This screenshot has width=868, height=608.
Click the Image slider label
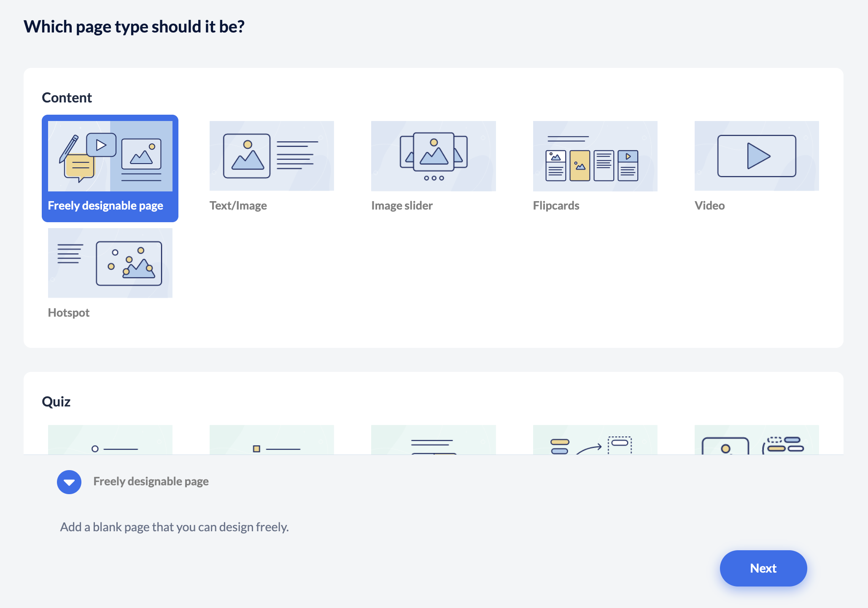402,206
